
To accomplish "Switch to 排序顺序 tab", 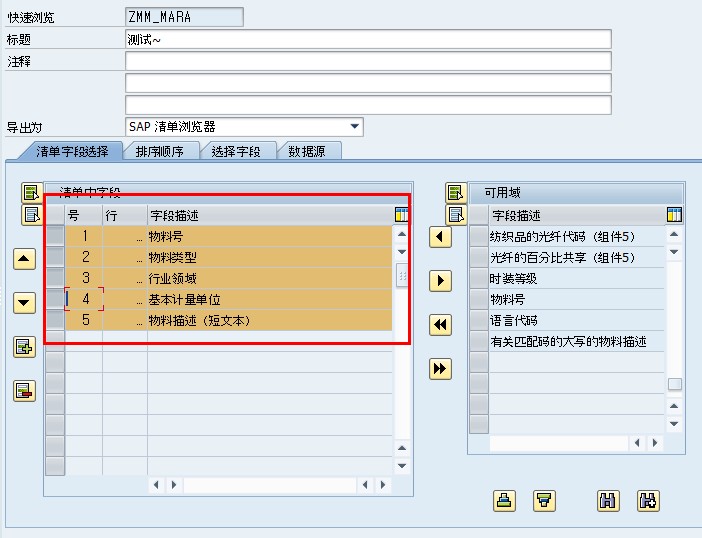I will [160, 151].
